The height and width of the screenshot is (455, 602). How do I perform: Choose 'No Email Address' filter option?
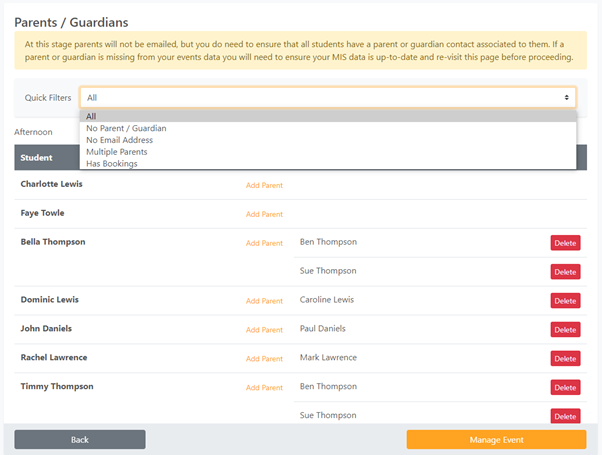click(328, 140)
